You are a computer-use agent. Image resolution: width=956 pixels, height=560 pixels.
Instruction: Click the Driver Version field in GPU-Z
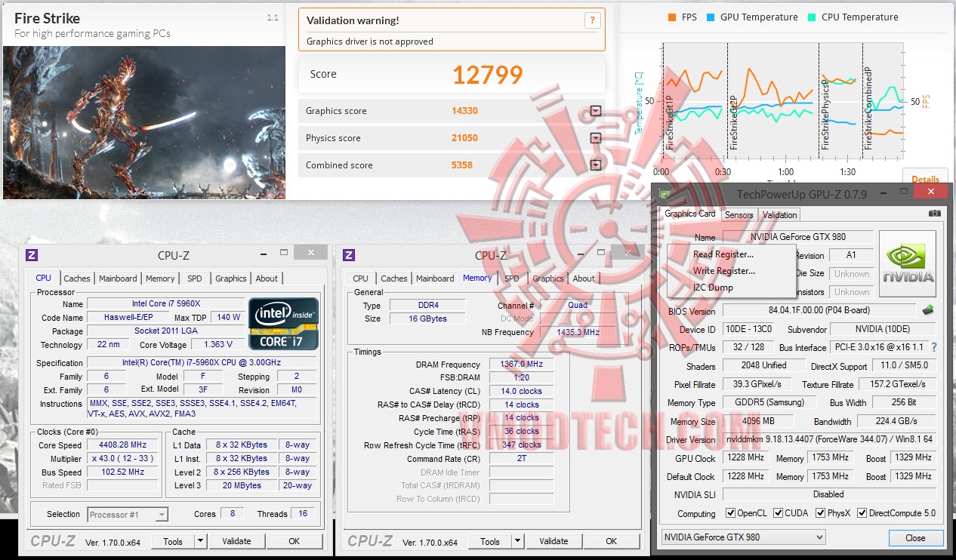(828, 440)
